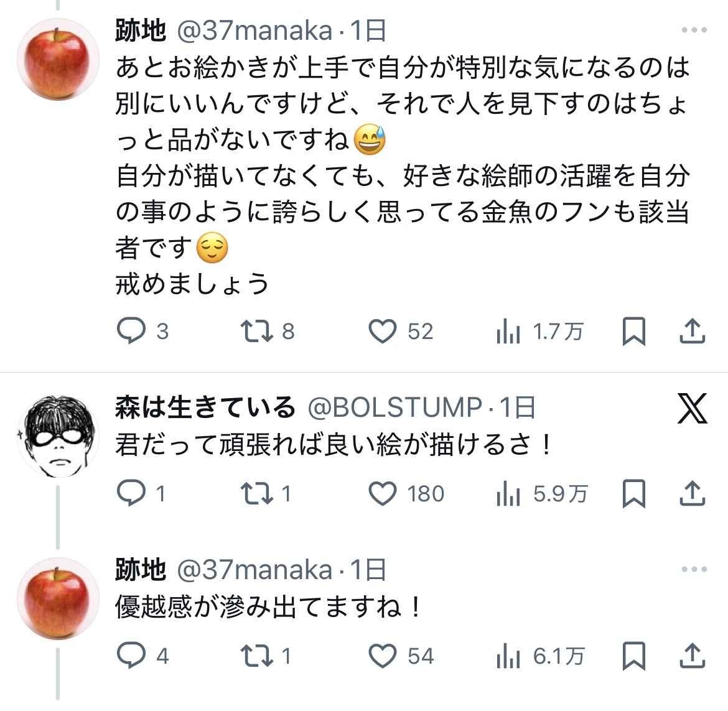Screen dimensions: 728x711
Task: Open more options on top tweet
Action: click(694, 30)
